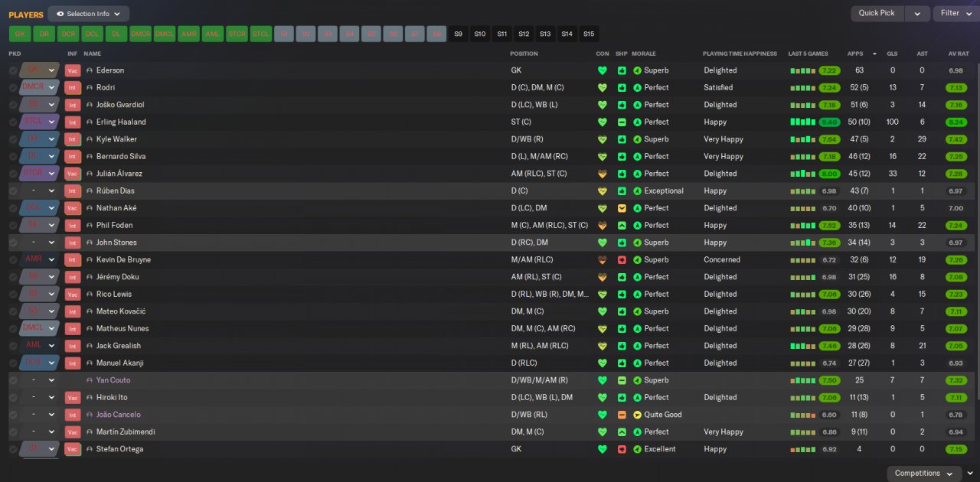
Task: Toggle the pick circle for Martín Zubimendi
Action: pos(13,432)
